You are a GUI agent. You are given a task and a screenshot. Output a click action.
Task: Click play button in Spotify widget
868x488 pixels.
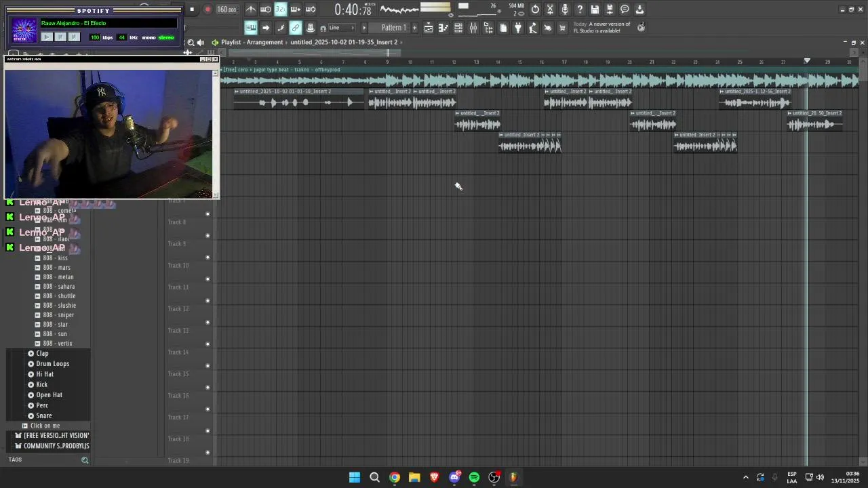(47, 37)
